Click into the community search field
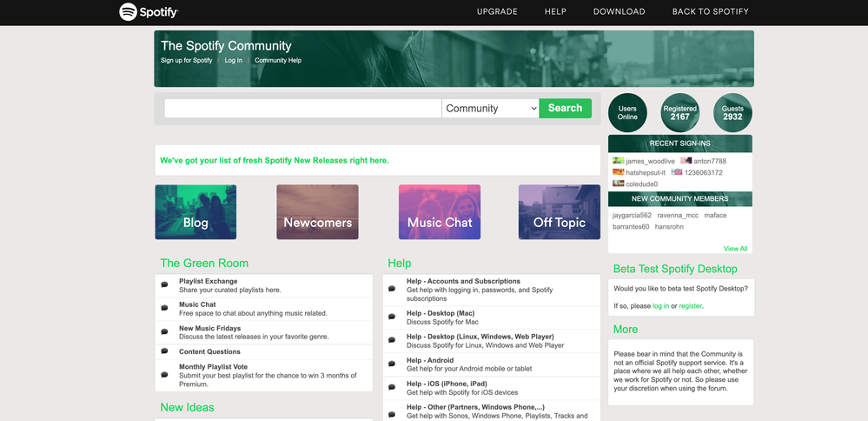 pos(303,109)
